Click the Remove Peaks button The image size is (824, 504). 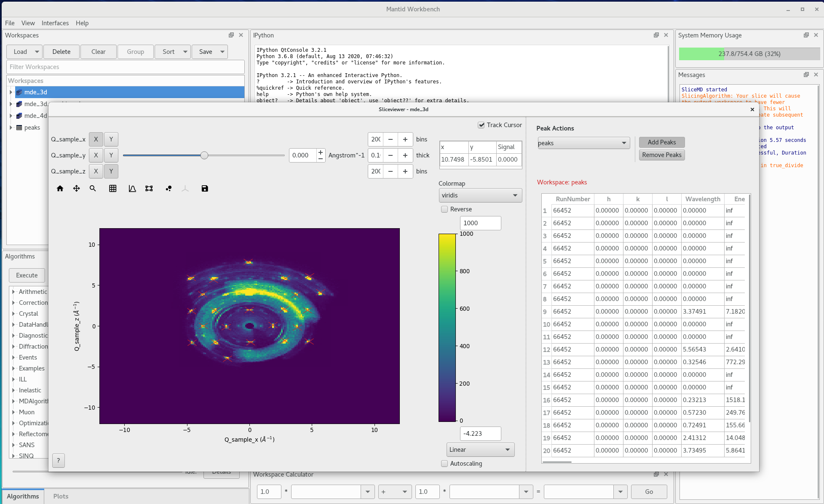[661, 155]
